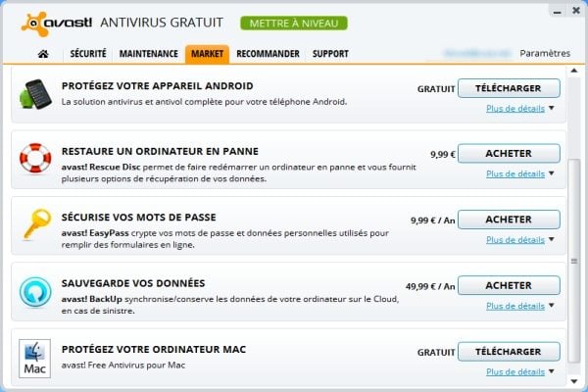The image size is (588, 392).
Task: Expand details arrow for Rescue Disc
Action: [552, 173]
